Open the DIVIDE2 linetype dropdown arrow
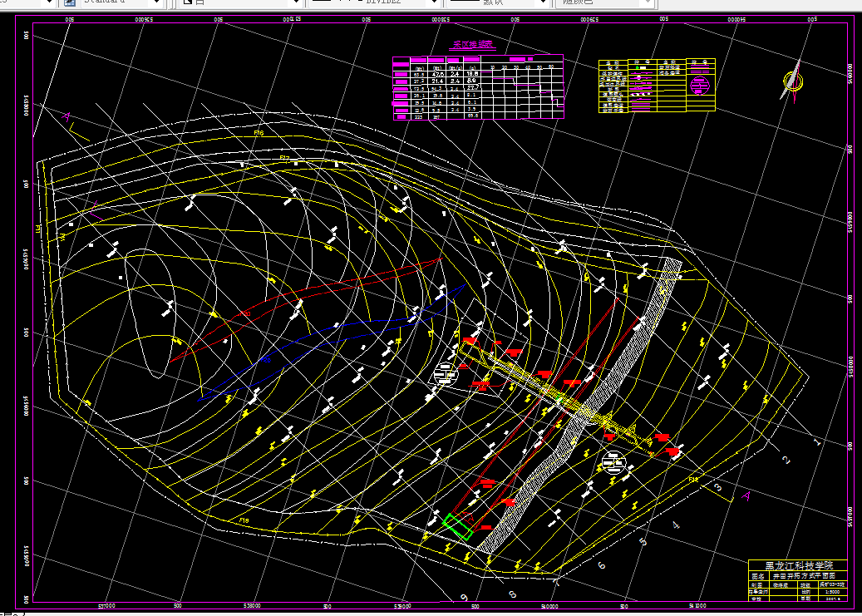This screenshot has width=862, height=616. tap(434, 2)
